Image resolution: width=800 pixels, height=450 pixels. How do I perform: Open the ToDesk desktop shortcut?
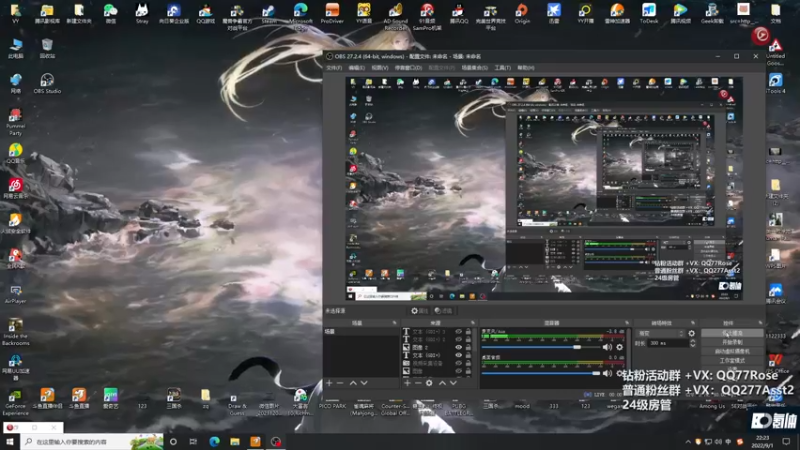[648, 13]
